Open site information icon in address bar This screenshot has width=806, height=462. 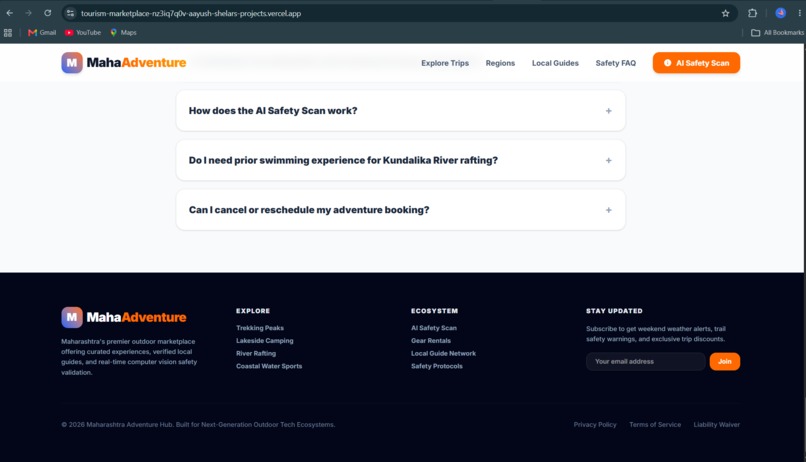70,13
